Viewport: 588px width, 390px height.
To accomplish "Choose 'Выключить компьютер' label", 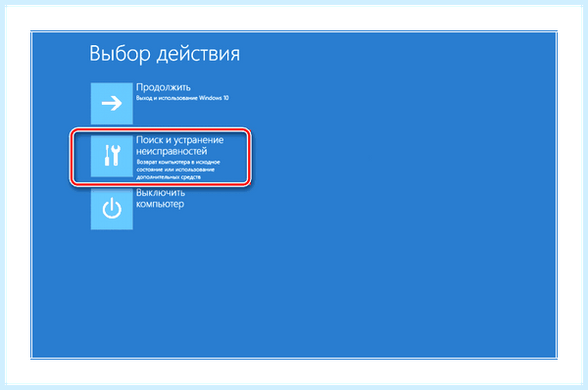I will [161, 198].
